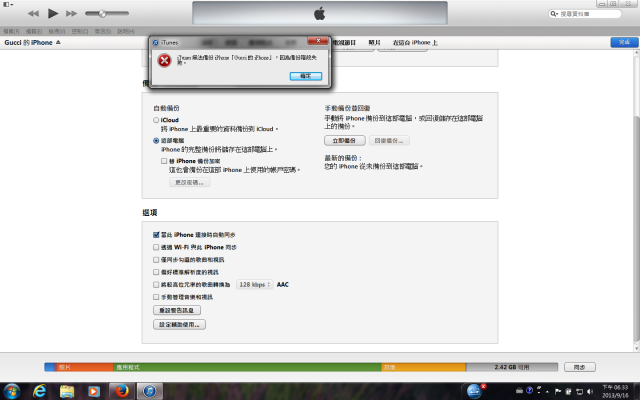Click the taskbar clock 06:33

(x=615, y=391)
